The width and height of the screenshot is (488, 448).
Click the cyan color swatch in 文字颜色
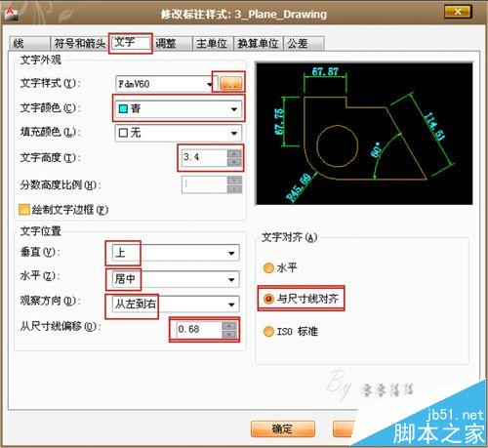click(x=123, y=108)
